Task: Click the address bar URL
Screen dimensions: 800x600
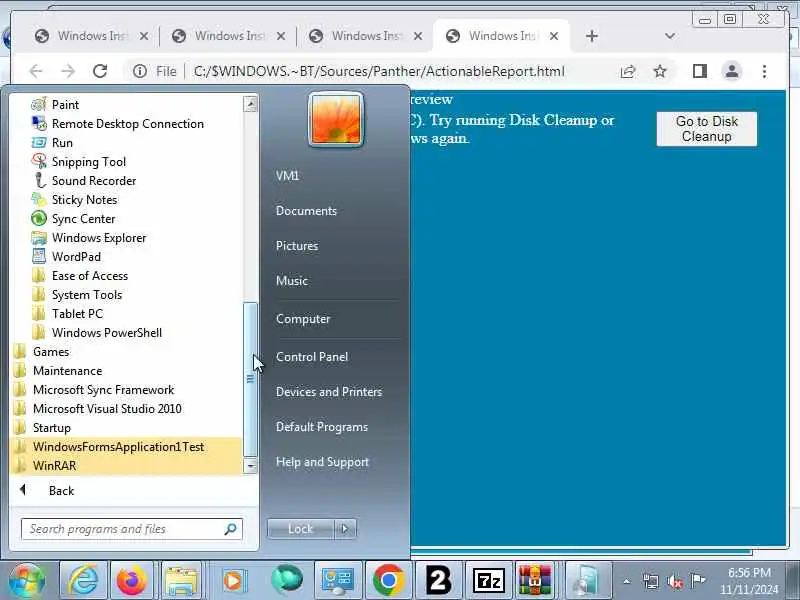Action: tap(379, 71)
